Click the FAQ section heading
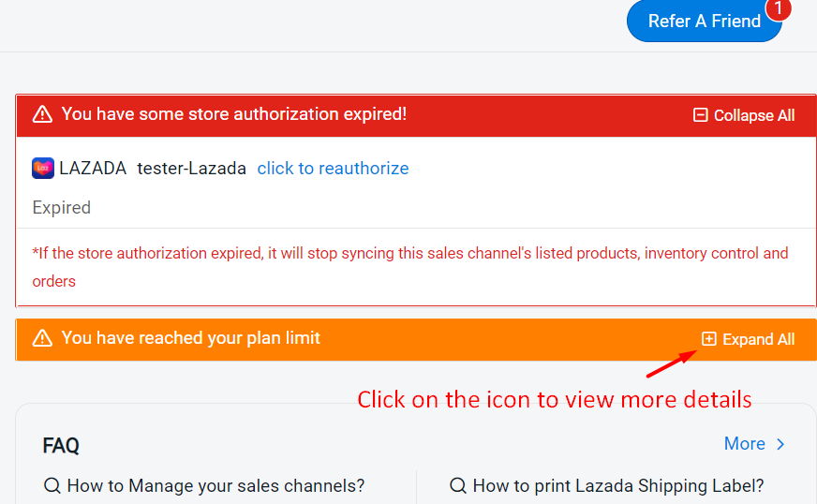 (x=61, y=446)
